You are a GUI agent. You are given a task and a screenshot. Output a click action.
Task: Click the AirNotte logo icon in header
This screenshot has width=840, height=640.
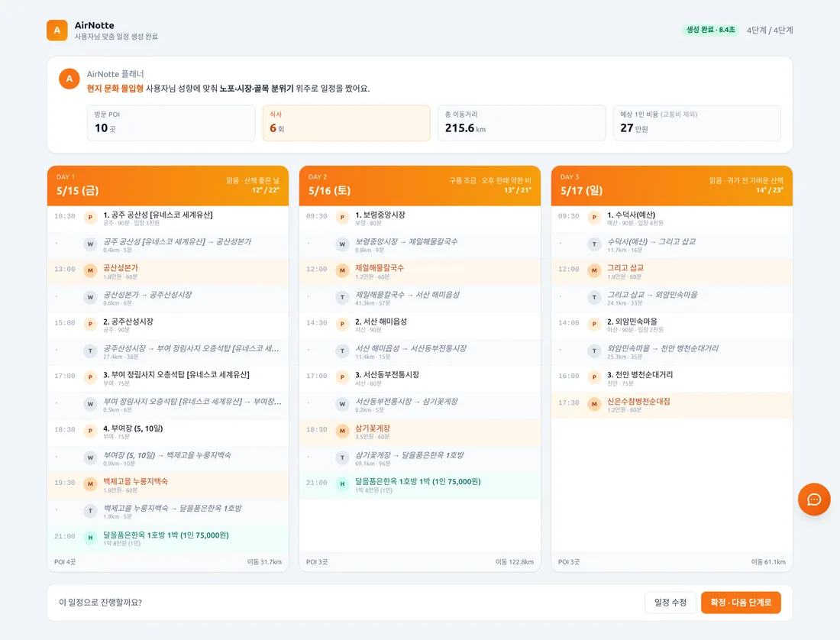pos(57,31)
